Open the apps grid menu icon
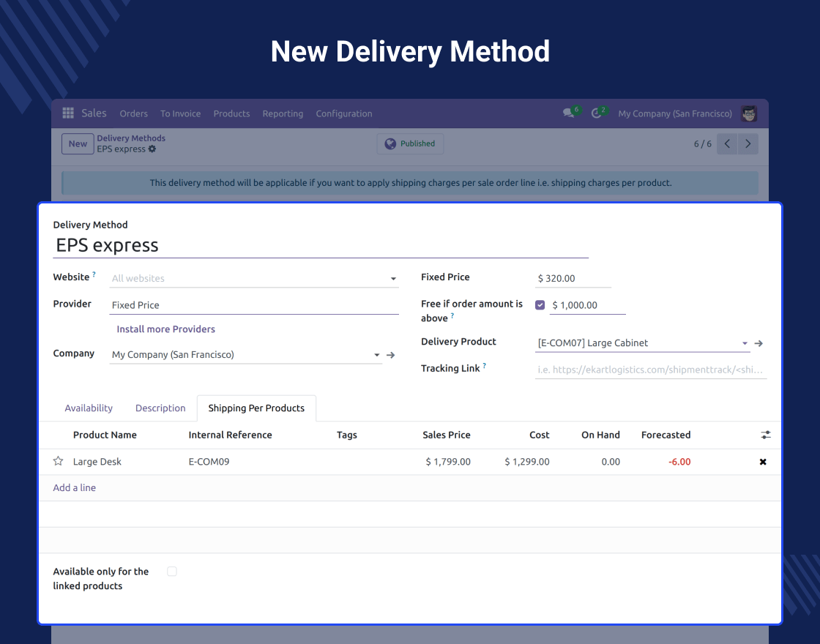Viewport: 820px width, 644px height. click(x=68, y=113)
